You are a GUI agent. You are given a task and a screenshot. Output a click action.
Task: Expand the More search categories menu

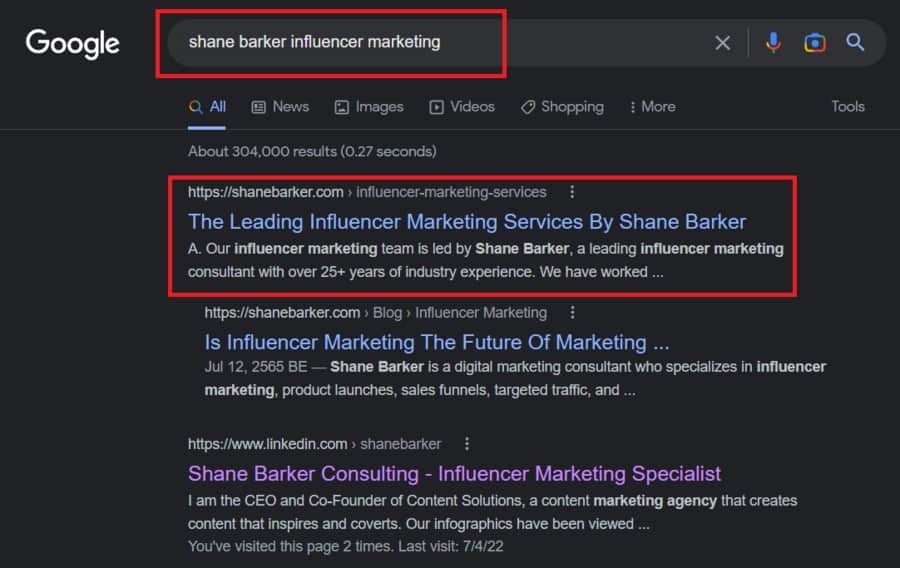click(653, 107)
